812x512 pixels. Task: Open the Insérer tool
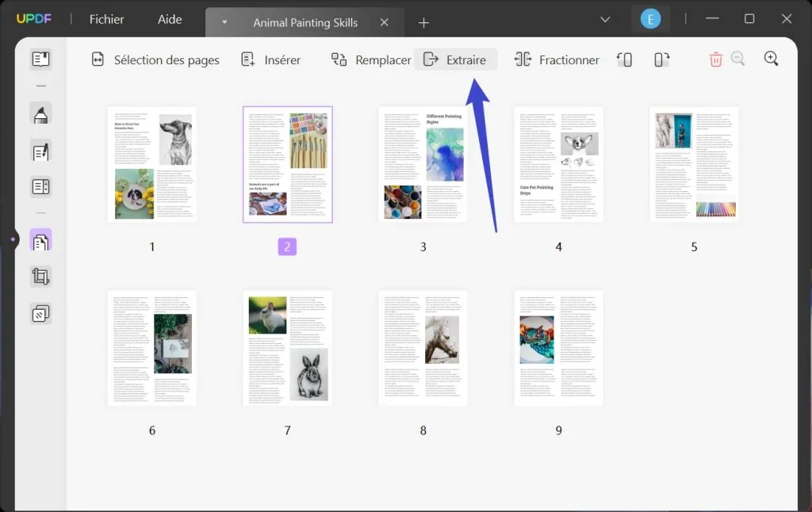click(272, 59)
